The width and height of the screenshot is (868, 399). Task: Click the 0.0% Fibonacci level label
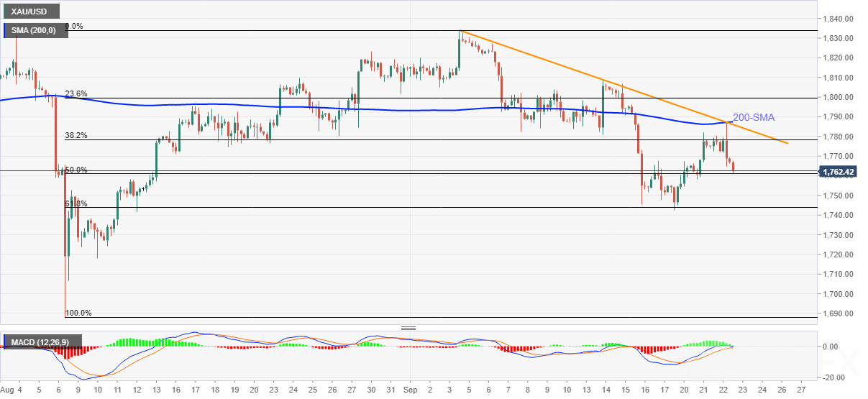[x=74, y=26]
